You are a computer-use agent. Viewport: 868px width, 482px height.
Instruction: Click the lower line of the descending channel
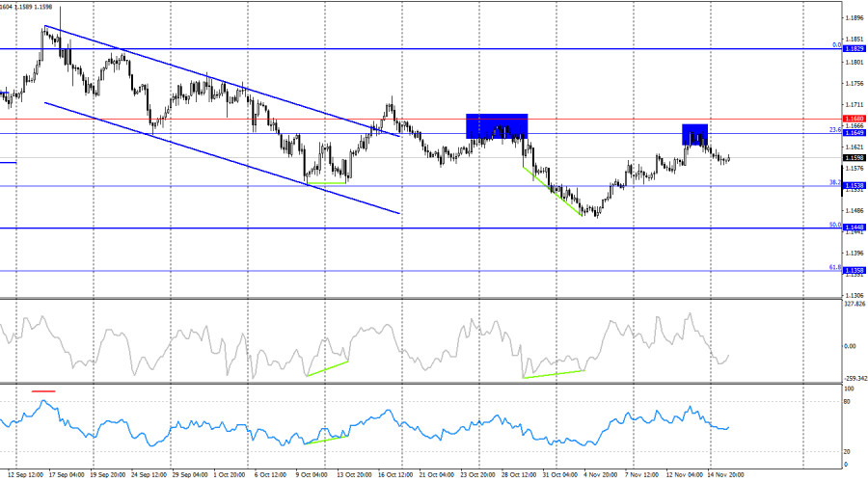[222, 158]
